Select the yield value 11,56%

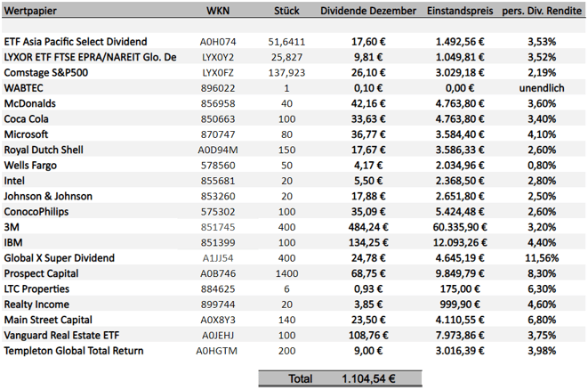point(542,258)
